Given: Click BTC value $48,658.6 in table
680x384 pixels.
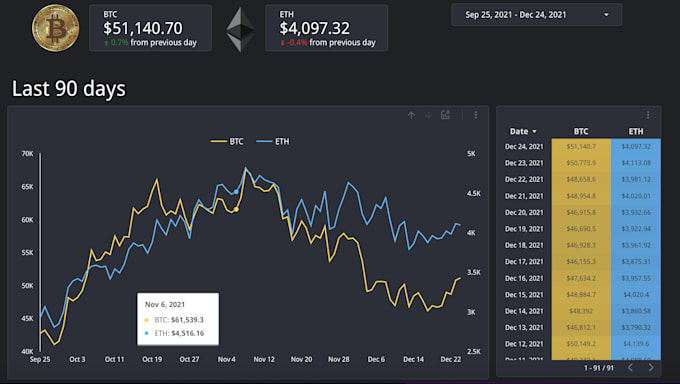Looking at the screenshot, I should [581, 179].
